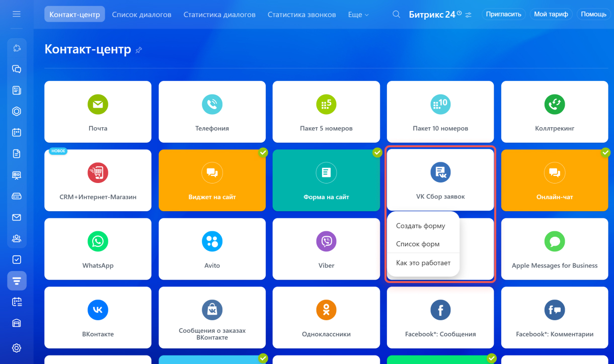The image size is (614, 364).
Task: Open the sliders settings icon beside Битрикс24
Action: click(469, 15)
